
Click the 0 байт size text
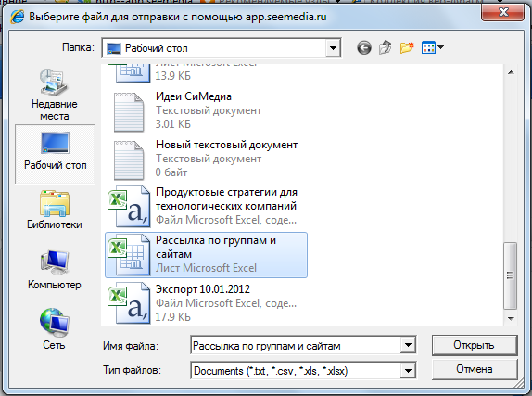point(171,172)
